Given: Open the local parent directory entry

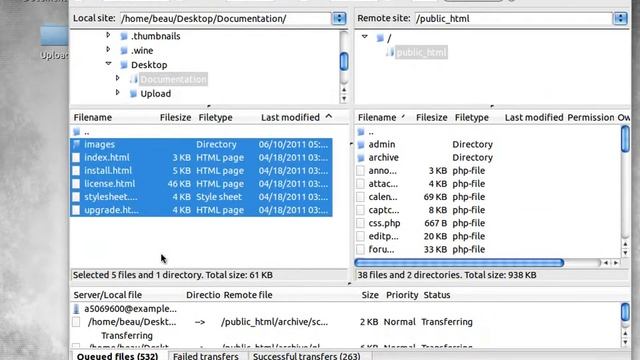Looking at the screenshot, I should (x=87, y=132).
